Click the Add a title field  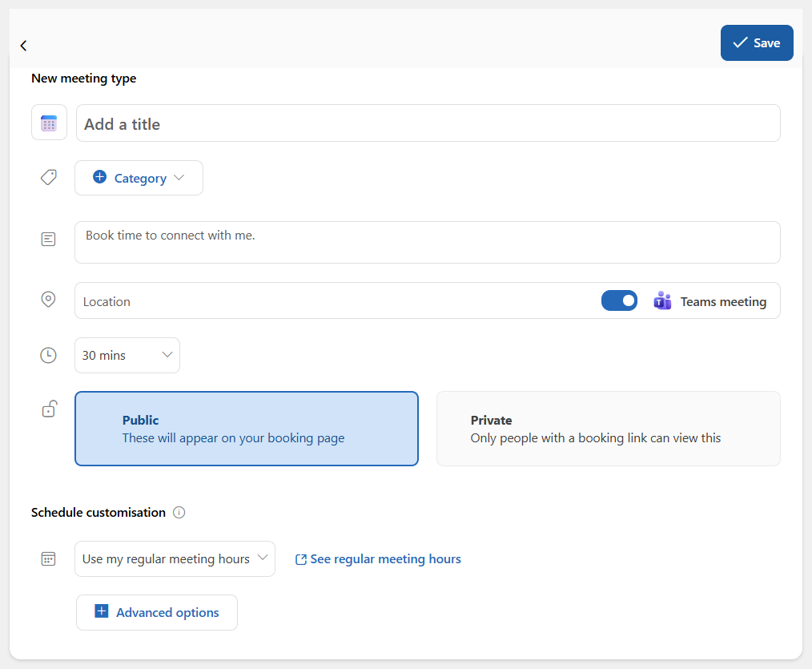(428, 124)
